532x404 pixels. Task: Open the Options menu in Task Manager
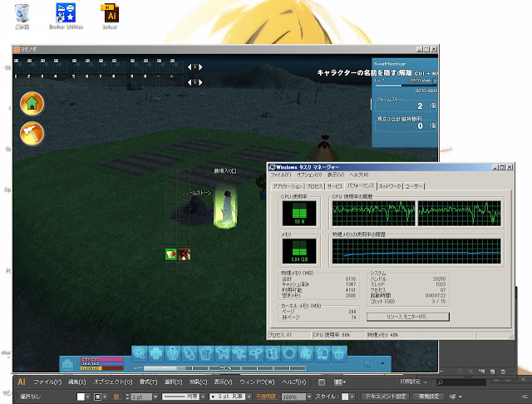pyautogui.click(x=309, y=175)
